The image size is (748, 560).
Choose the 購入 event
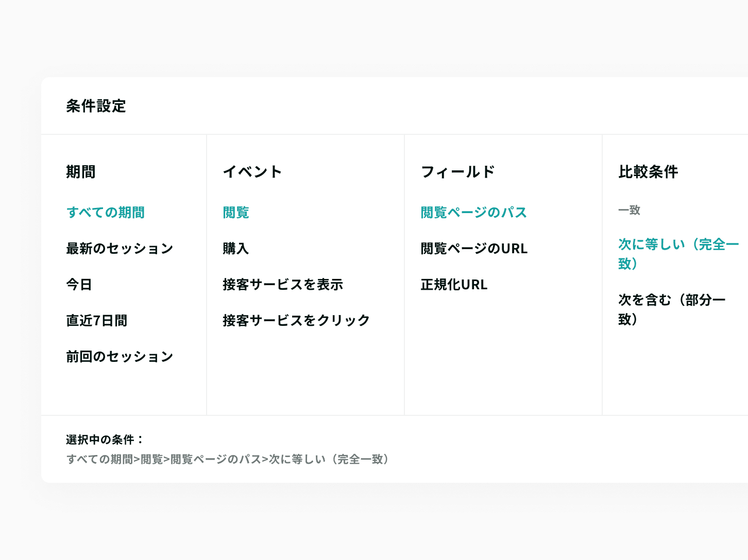point(236,249)
